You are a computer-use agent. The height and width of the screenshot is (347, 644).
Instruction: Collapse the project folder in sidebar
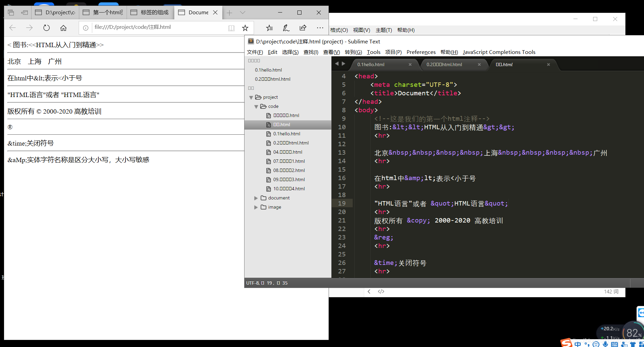pos(251,97)
